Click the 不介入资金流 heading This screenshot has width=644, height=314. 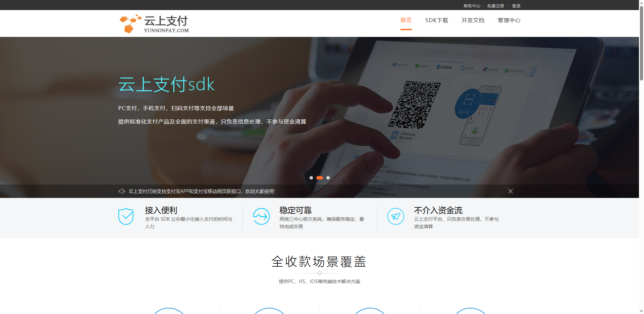pos(438,210)
